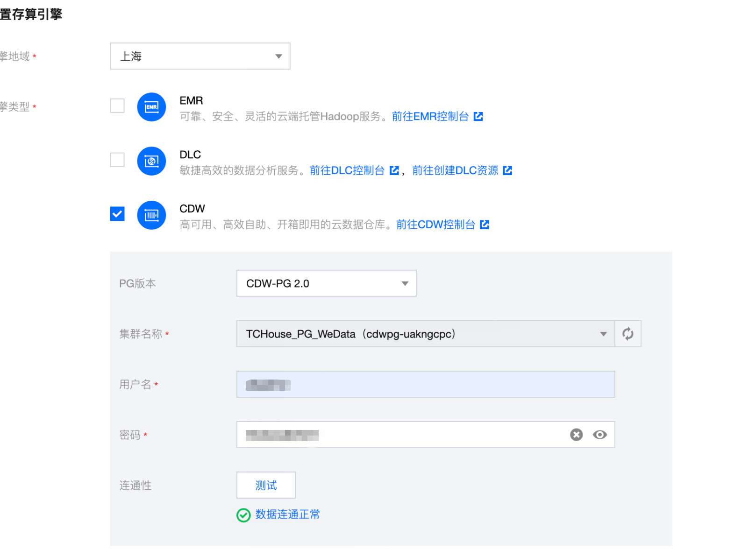Expand the 集群名称 cluster dropdown
756x556 pixels.
coord(426,334)
